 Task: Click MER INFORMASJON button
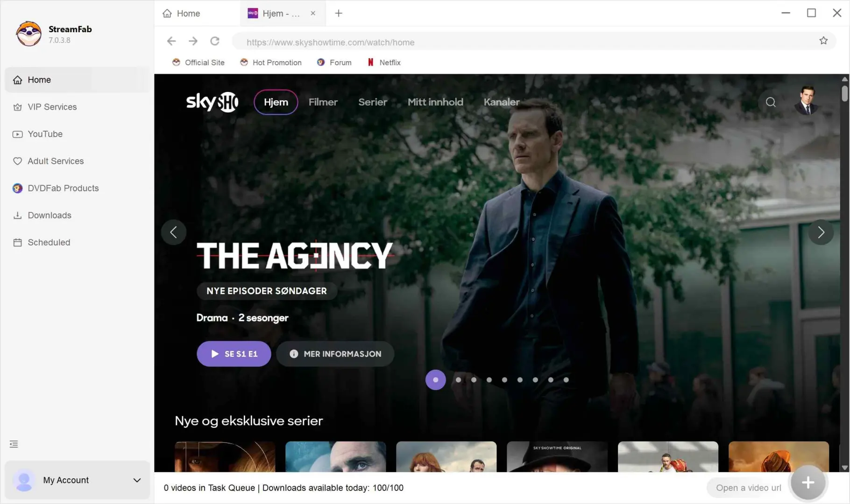335,354
